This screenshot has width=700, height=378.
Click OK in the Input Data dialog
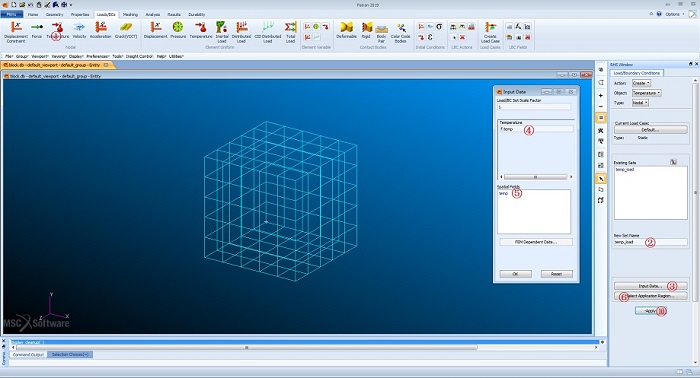(515, 274)
